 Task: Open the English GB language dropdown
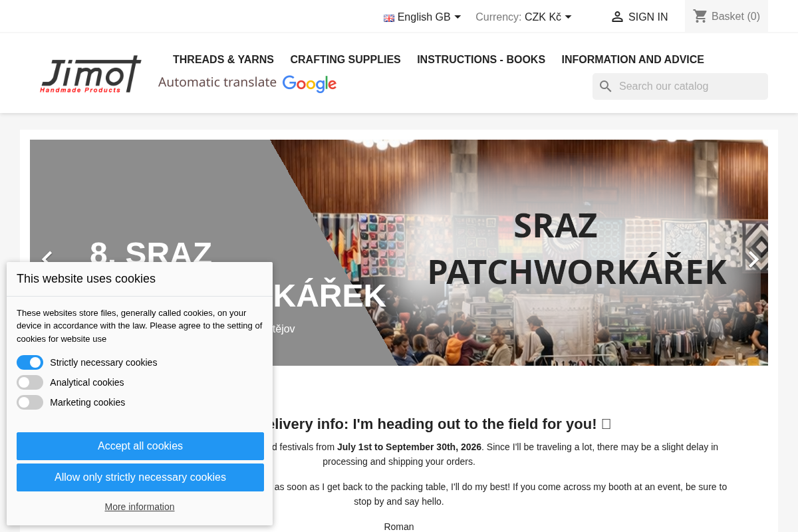[x=422, y=17]
